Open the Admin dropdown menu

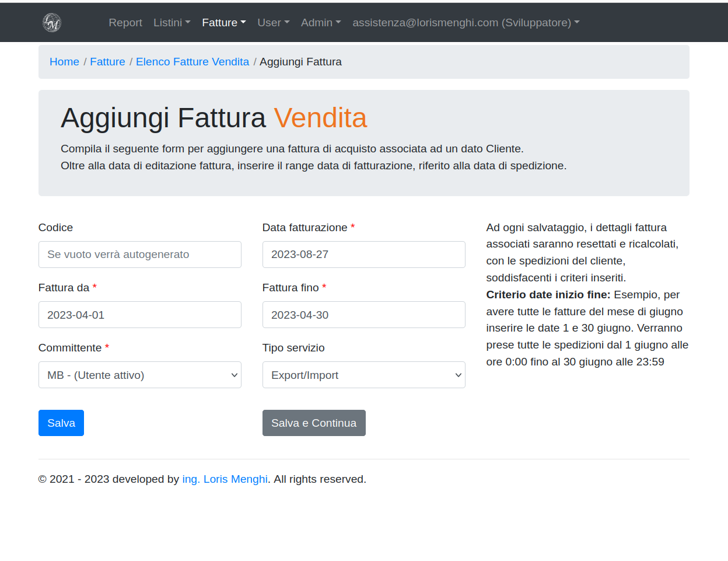[x=320, y=23]
